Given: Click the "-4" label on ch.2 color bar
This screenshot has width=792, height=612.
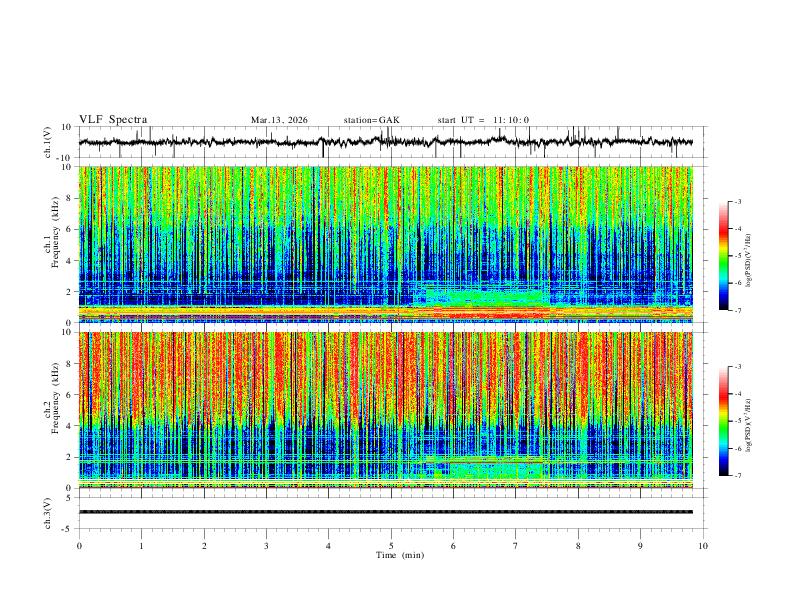Looking at the screenshot, I should click(737, 394).
